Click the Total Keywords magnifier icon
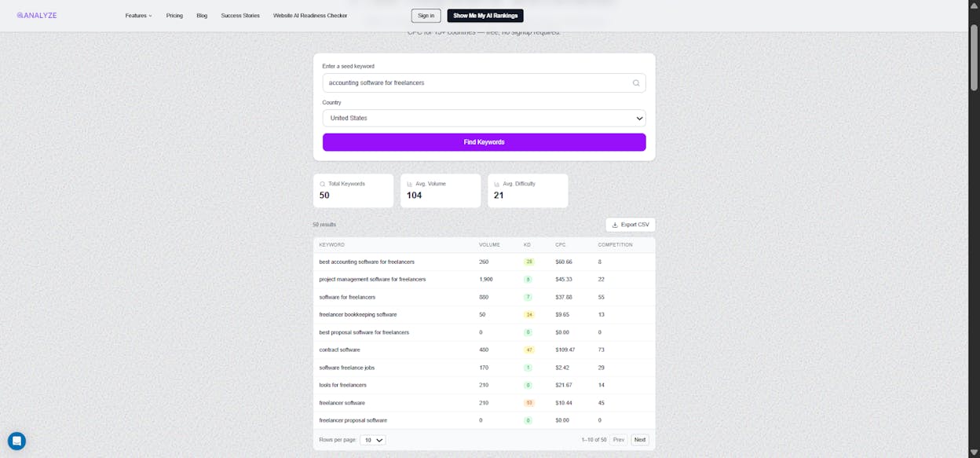This screenshot has height=458, width=980. point(322,184)
